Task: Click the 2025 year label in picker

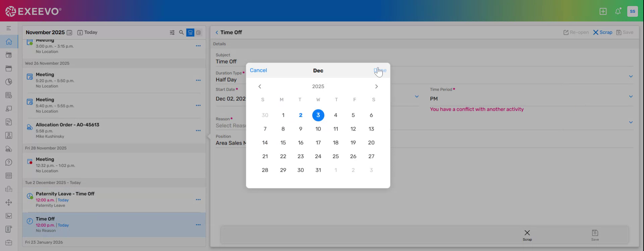Action: pos(318,87)
